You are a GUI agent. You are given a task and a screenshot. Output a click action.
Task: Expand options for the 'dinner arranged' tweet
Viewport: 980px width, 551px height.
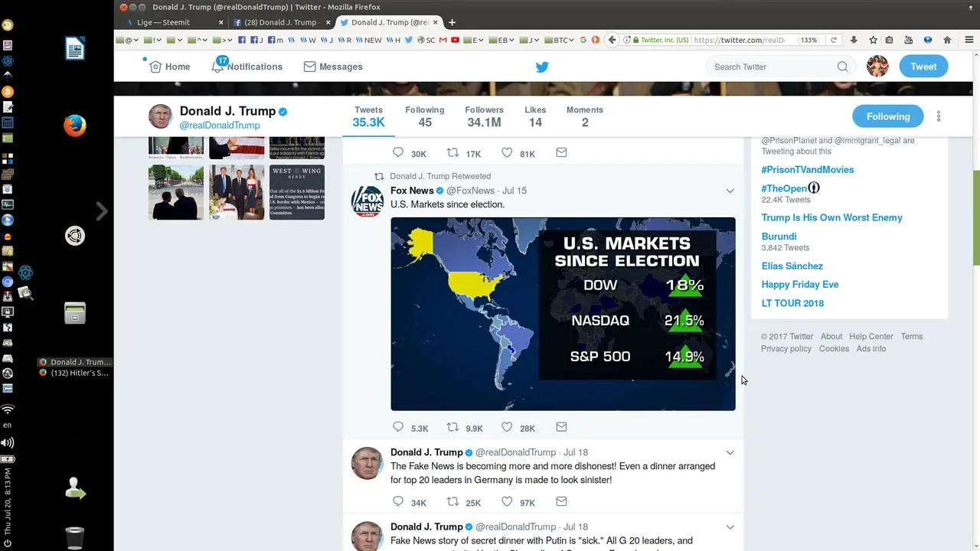coord(730,452)
